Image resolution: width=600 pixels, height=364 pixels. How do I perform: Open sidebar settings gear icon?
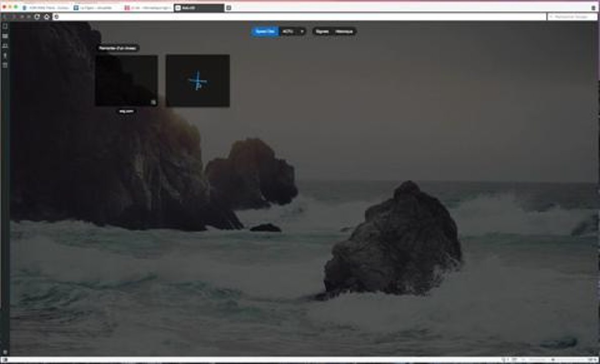(x=5, y=352)
